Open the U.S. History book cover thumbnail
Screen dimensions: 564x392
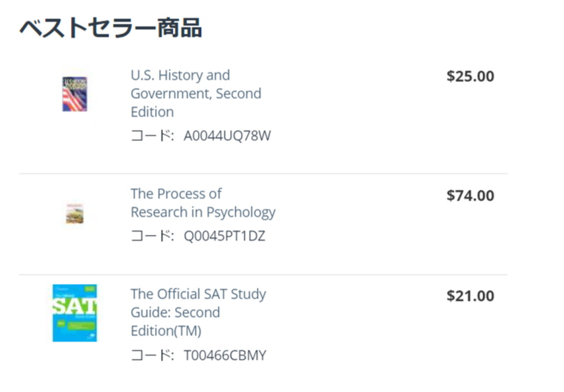pos(74,94)
